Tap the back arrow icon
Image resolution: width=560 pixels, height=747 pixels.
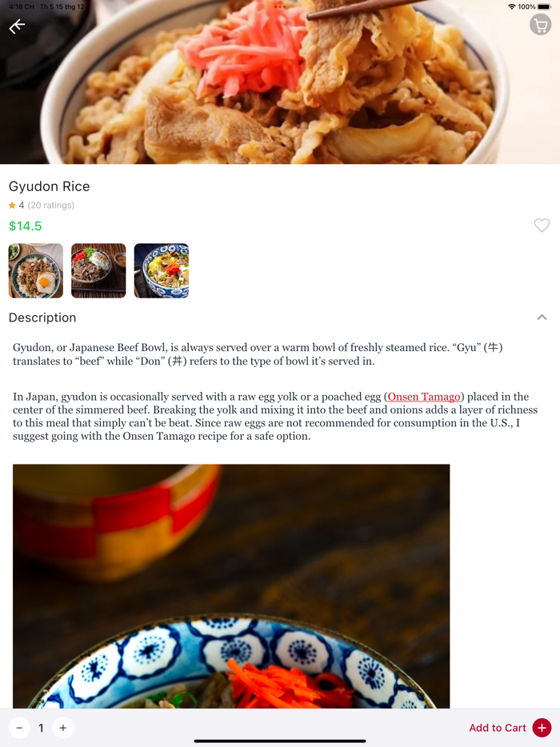point(17,26)
